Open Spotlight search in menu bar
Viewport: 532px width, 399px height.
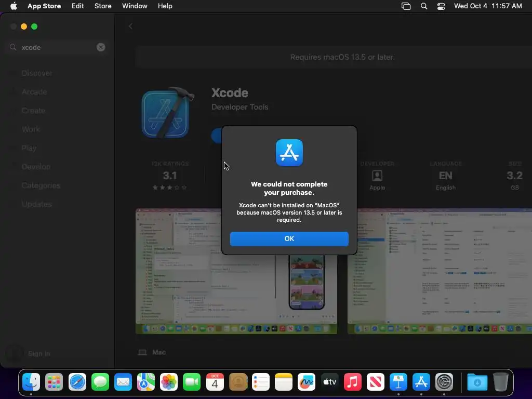pyautogui.click(x=424, y=6)
